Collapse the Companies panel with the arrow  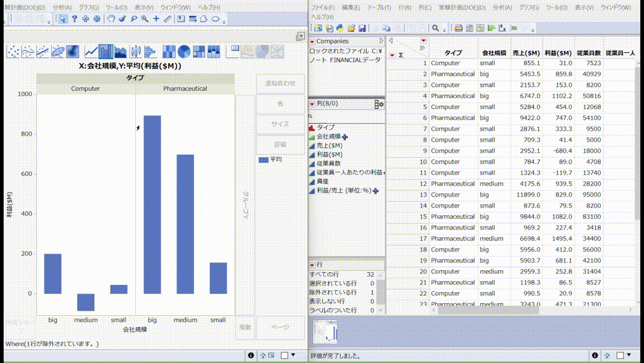(x=381, y=41)
